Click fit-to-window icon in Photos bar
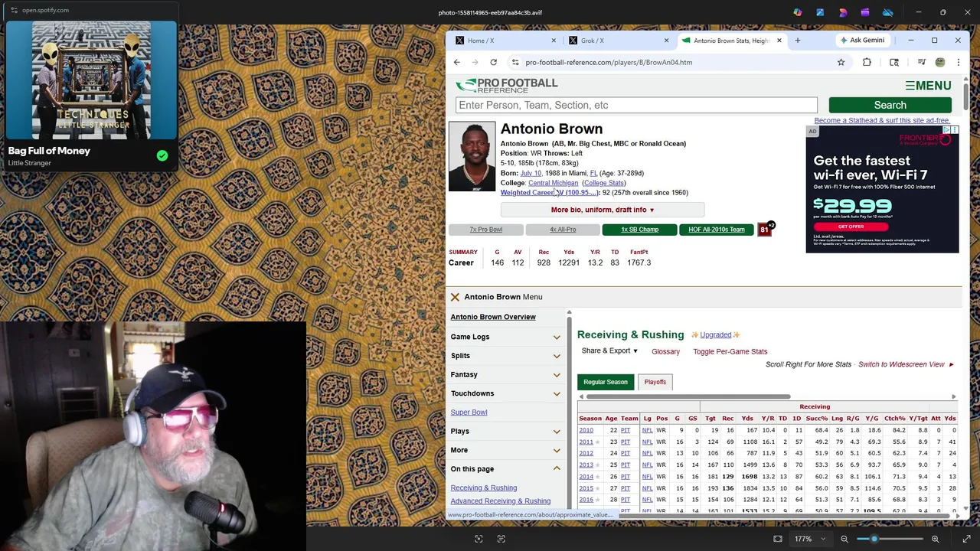 click(778, 539)
